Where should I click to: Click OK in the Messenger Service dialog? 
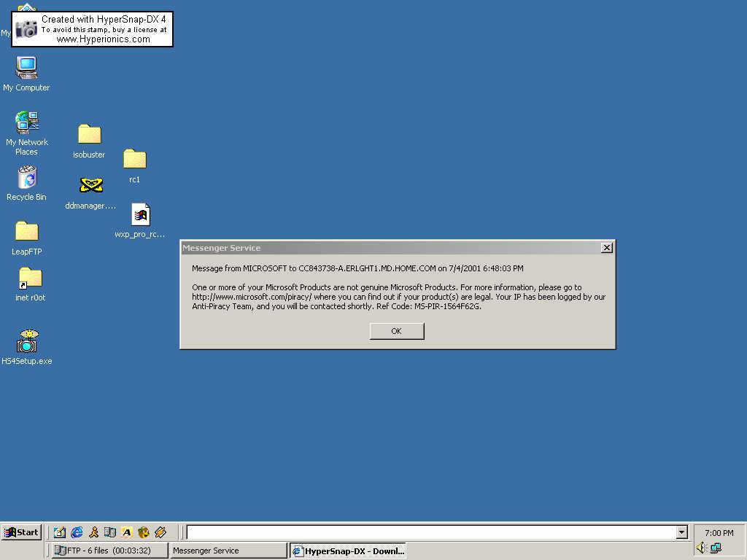pyautogui.click(x=396, y=331)
